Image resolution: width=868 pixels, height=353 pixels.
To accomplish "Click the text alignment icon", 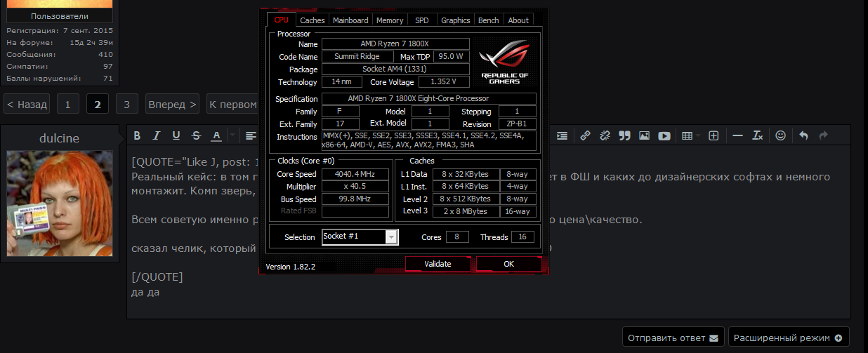I will click(251, 135).
